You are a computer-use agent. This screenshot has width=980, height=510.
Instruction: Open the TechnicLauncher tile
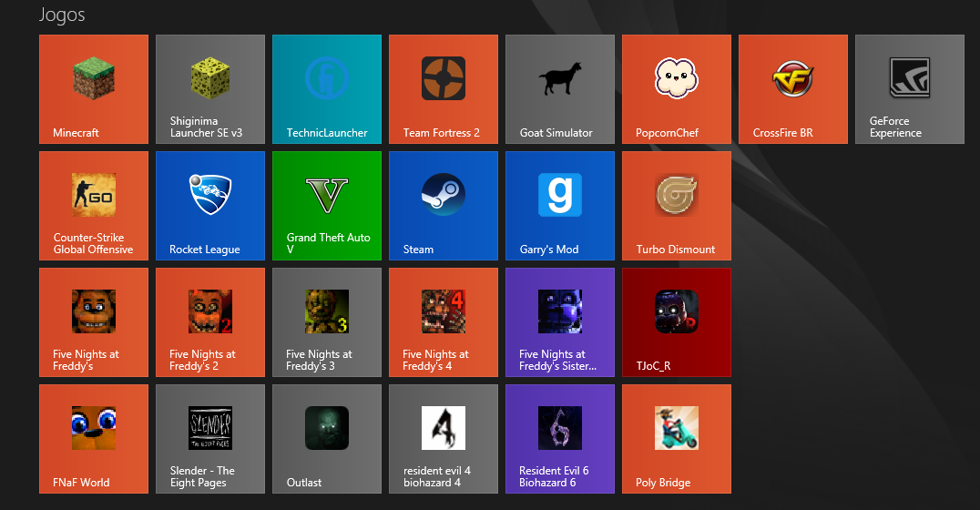coord(327,89)
